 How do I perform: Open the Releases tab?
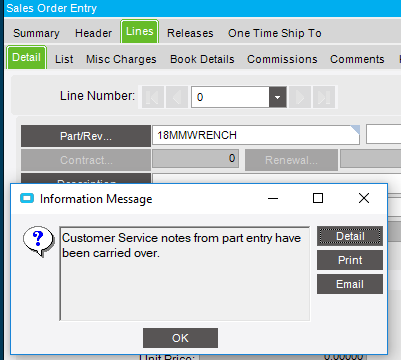(x=190, y=33)
